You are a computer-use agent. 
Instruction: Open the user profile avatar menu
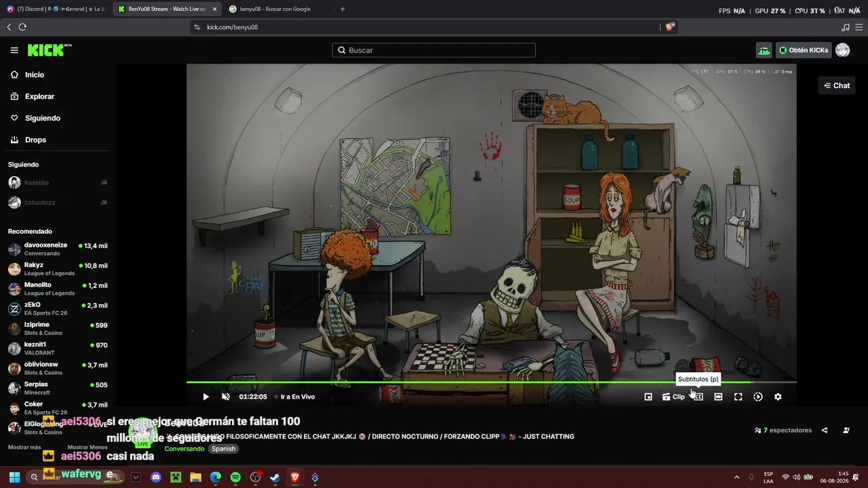(842, 50)
